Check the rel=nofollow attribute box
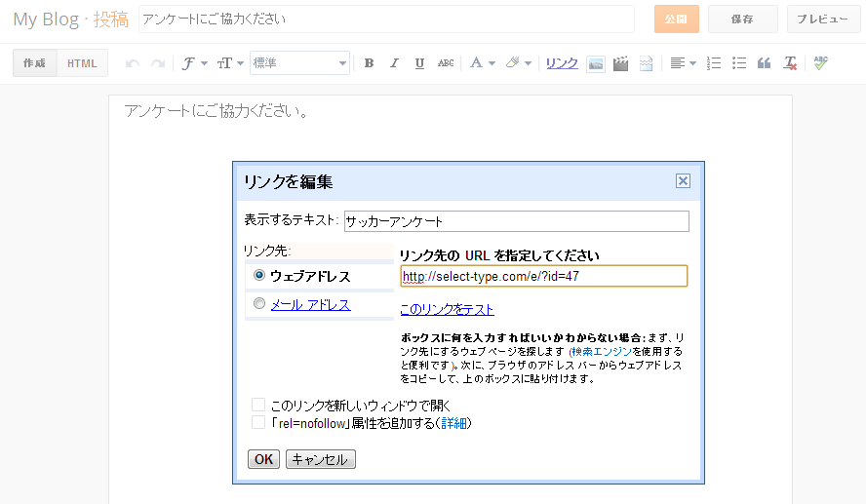The height and width of the screenshot is (504, 866). [258, 422]
